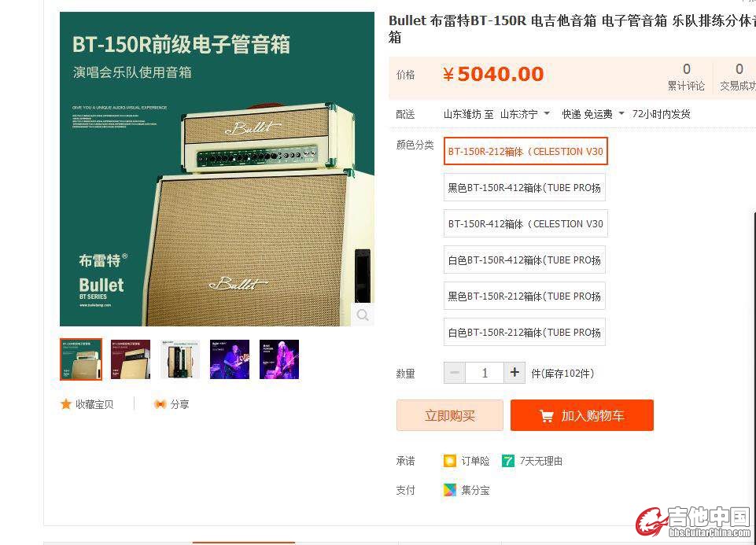The height and width of the screenshot is (545, 756).
Task: Select 白色BT-150R-212箱体 TUBE PRO option
Action: click(525, 332)
